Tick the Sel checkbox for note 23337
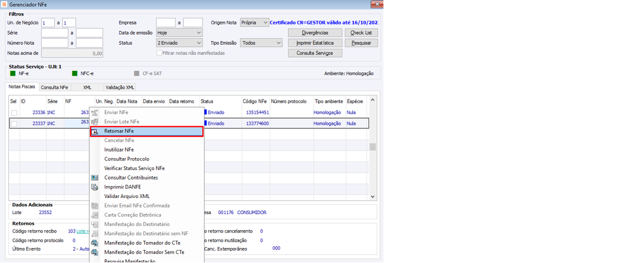The height and width of the screenshot is (263, 644). [14, 123]
